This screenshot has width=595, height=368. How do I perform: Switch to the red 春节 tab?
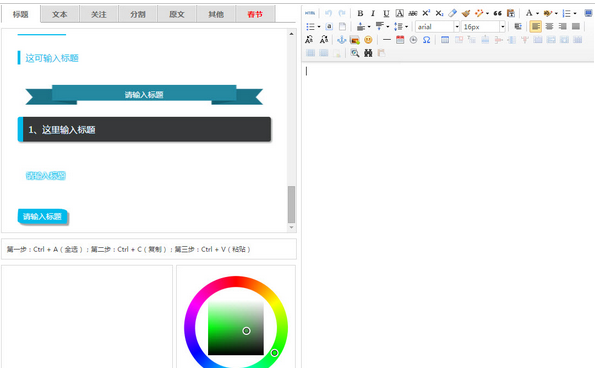pos(255,14)
